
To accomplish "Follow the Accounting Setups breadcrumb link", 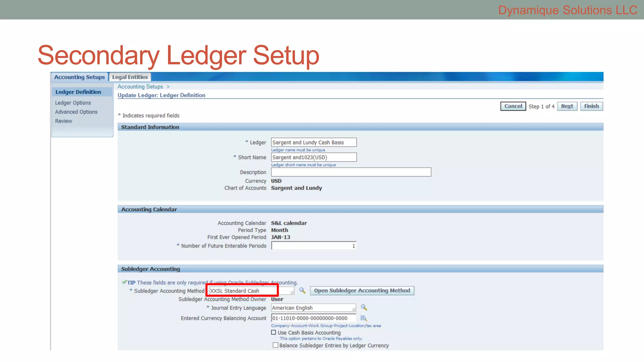I will [x=140, y=86].
